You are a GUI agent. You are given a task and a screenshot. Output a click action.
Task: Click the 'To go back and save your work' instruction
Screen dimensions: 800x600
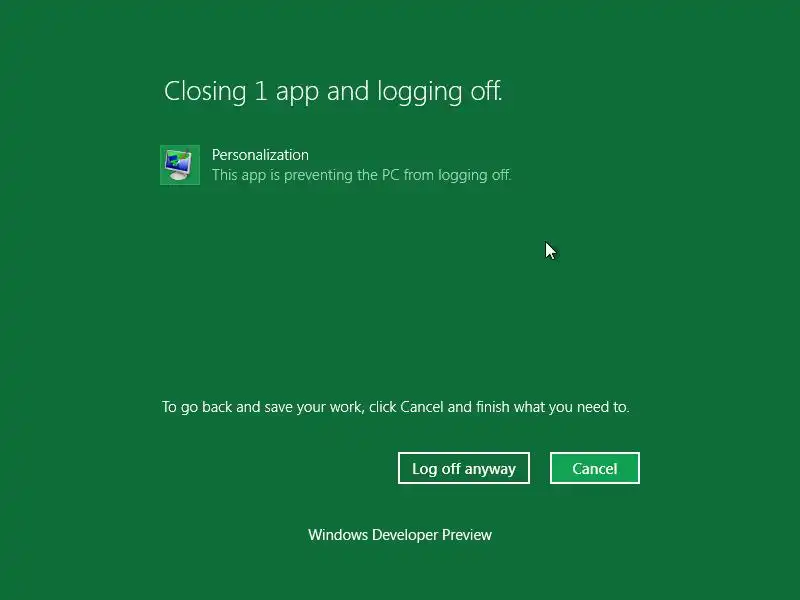pos(395,407)
